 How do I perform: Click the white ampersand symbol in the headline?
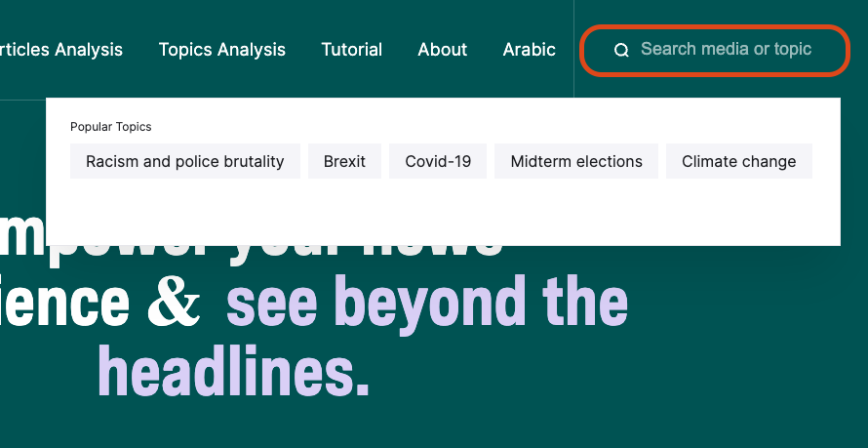click(x=174, y=302)
